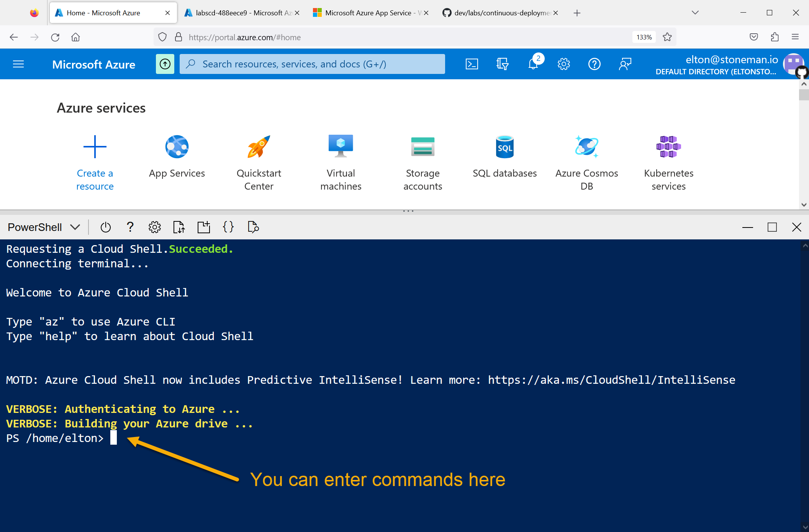Open Firefox extensions puzzle icon
This screenshot has height=532, width=809.
(775, 37)
